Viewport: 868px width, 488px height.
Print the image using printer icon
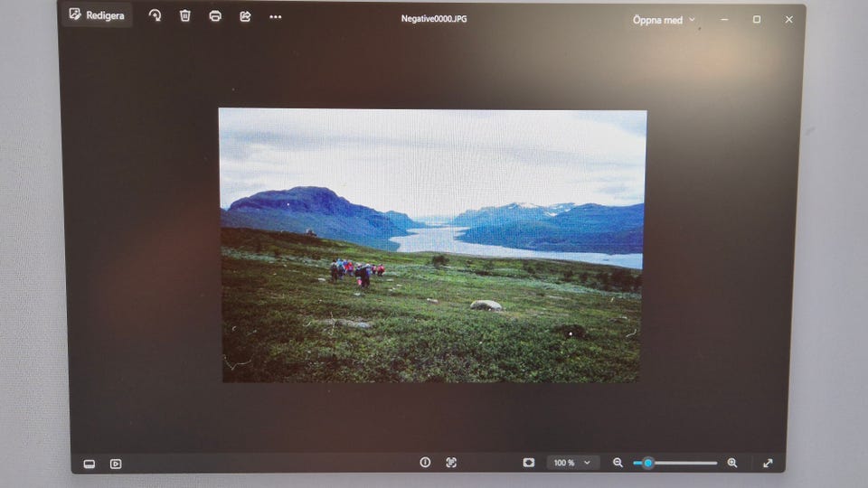click(x=215, y=16)
